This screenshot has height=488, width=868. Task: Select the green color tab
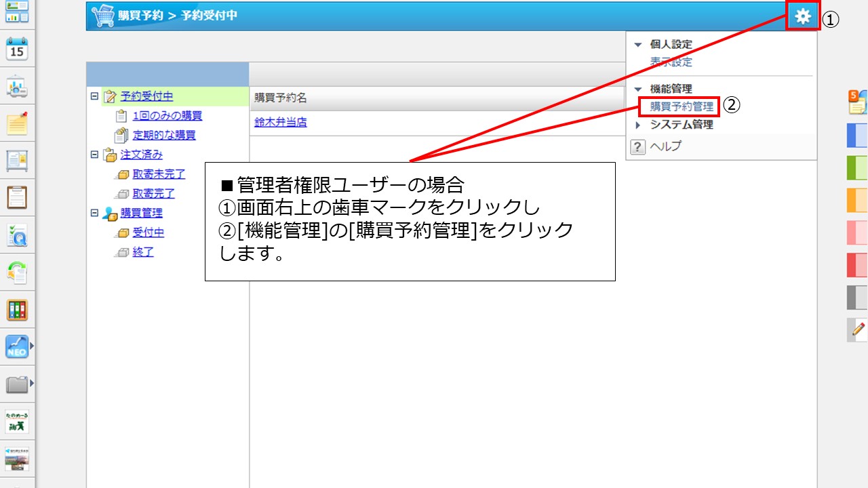(858, 167)
